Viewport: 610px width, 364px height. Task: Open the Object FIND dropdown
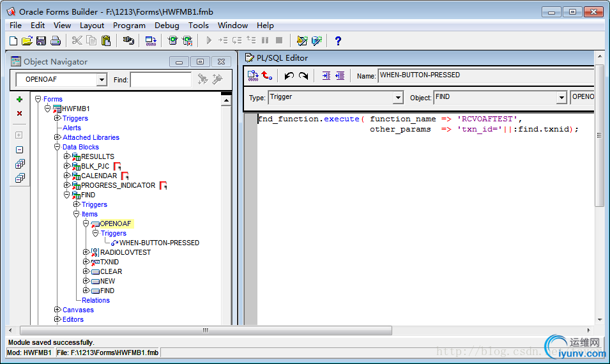coord(561,98)
